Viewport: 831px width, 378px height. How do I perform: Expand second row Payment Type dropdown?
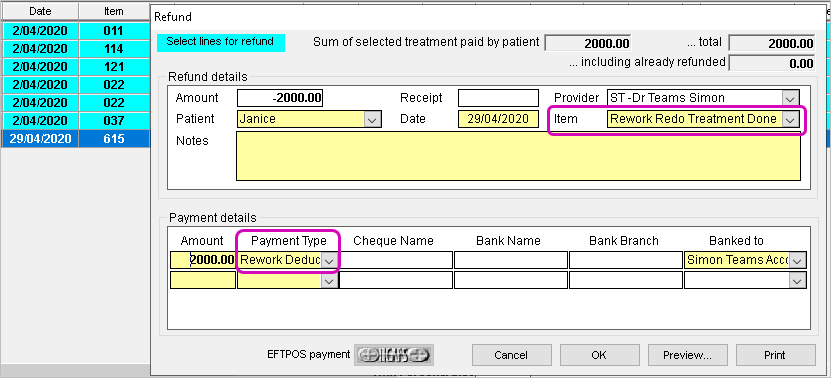[329, 280]
